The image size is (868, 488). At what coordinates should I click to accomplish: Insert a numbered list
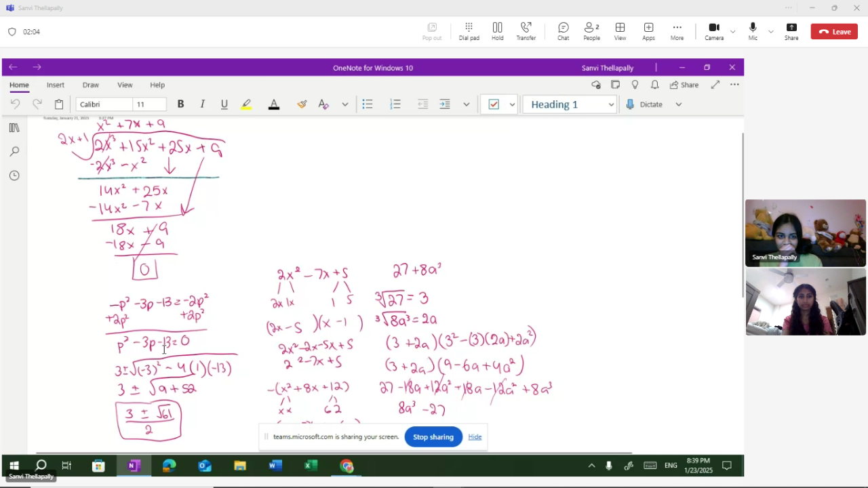coord(395,104)
